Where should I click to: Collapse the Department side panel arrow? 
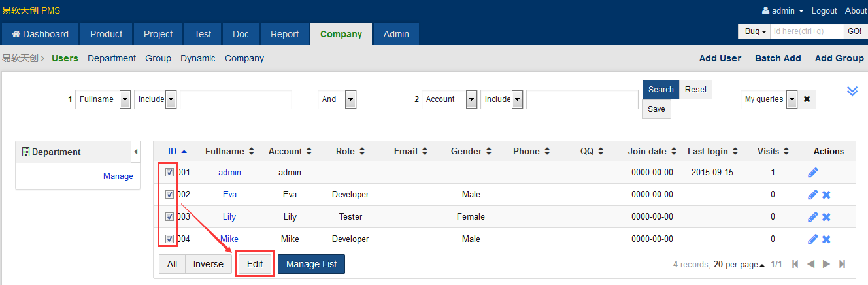tap(136, 152)
